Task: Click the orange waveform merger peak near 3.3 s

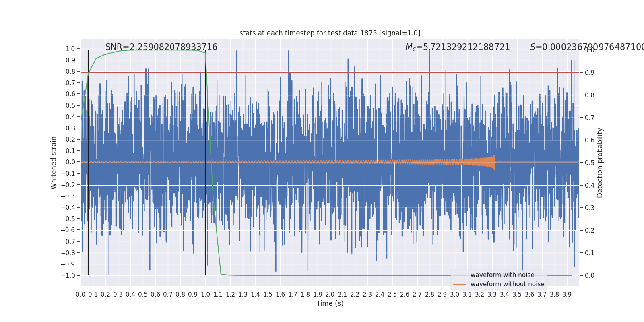Action: (x=493, y=162)
